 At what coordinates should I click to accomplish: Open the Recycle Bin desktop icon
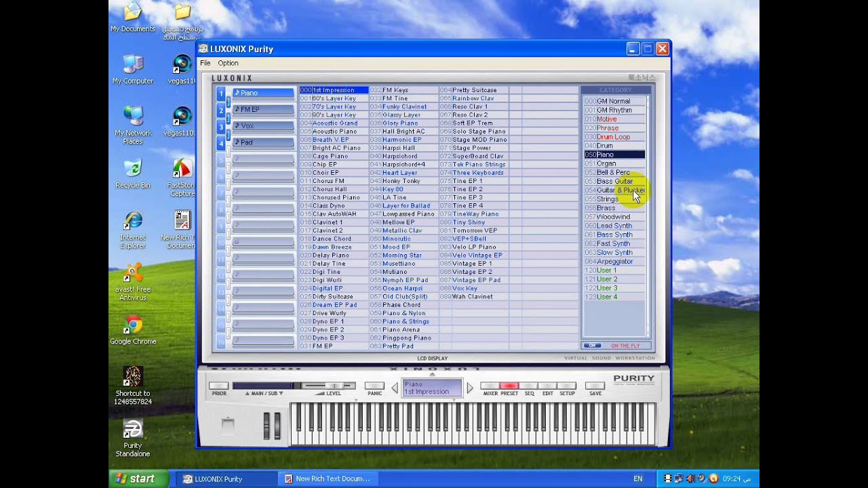pyautogui.click(x=133, y=174)
